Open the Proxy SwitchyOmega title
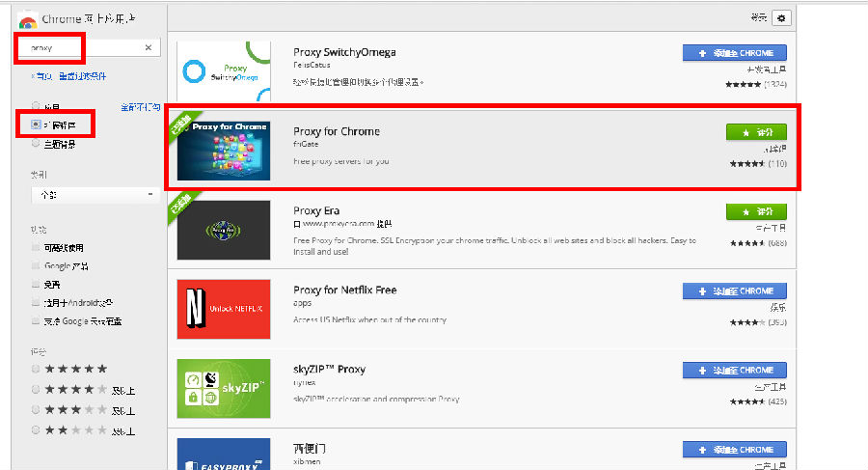This screenshot has width=868, height=470. tap(344, 52)
